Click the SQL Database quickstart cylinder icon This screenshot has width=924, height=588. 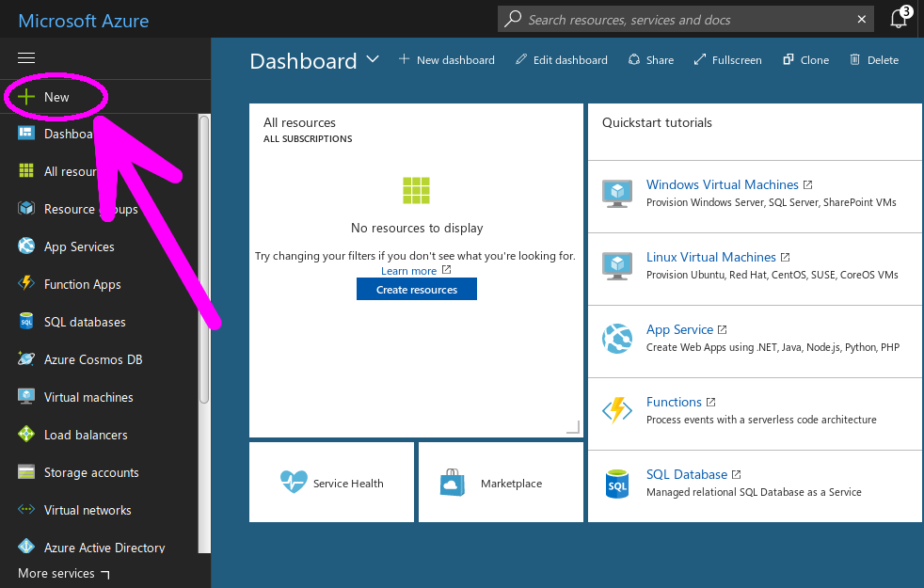coord(617,484)
